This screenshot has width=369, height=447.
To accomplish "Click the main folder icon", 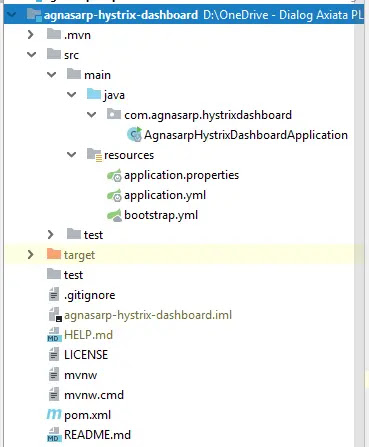I will coord(74,74).
